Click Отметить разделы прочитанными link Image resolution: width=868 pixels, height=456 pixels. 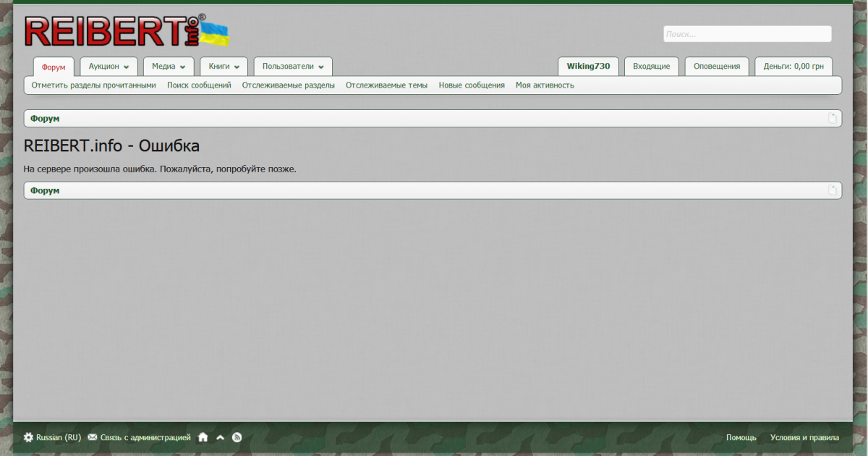(x=93, y=85)
